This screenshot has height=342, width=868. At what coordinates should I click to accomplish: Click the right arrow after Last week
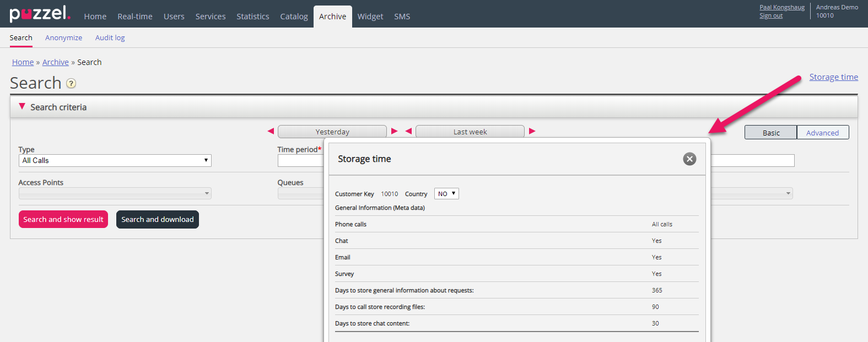532,131
